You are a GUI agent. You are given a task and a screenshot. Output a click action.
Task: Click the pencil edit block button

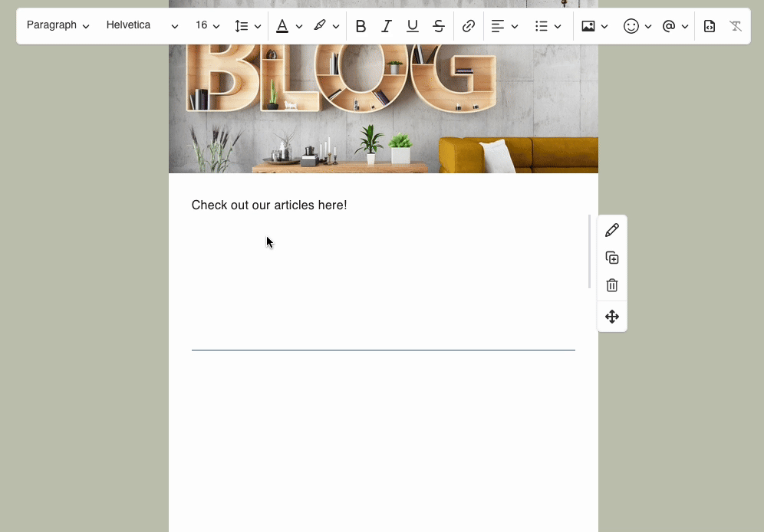612,230
